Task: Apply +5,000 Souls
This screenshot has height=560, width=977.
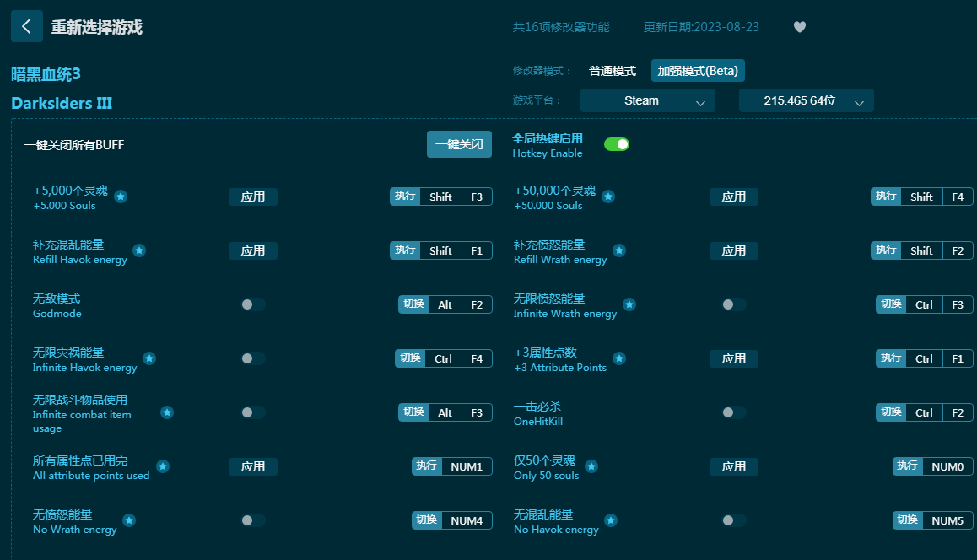Action: click(253, 197)
